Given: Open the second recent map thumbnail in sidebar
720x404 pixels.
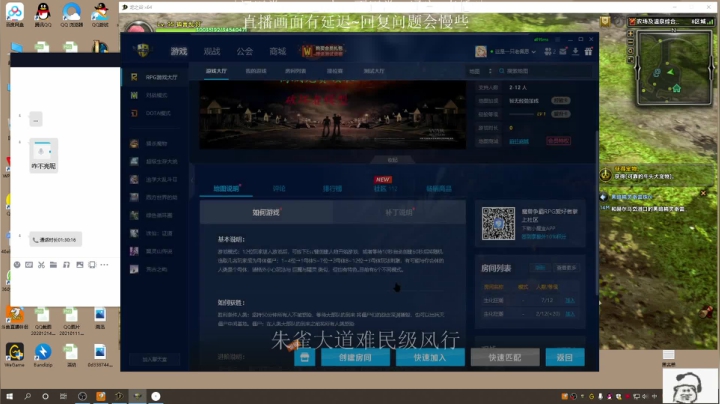Looking at the screenshot, I should 134,162.
